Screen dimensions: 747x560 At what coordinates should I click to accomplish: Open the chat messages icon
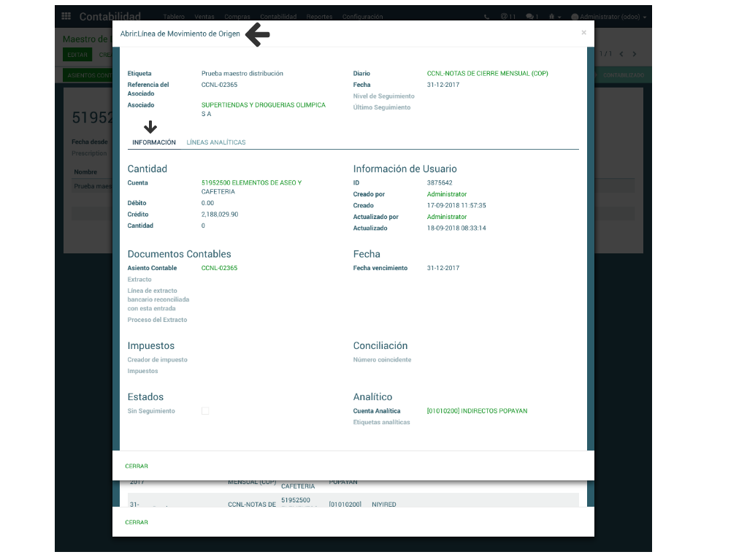tap(532, 17)
